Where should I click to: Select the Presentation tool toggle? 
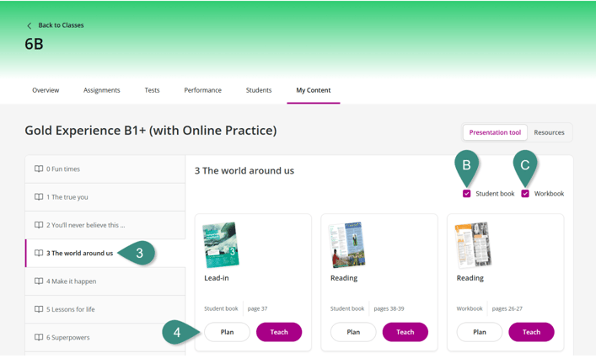pos(495,132)
